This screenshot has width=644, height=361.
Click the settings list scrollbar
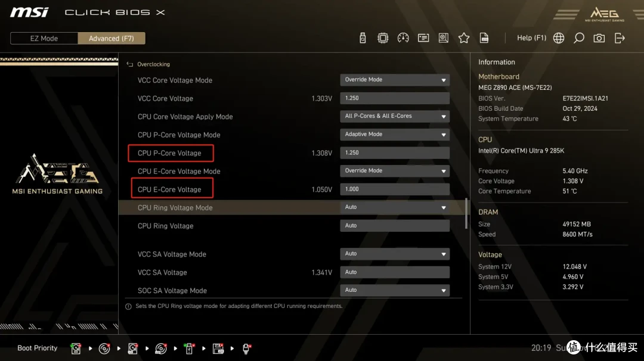[466, 213]
